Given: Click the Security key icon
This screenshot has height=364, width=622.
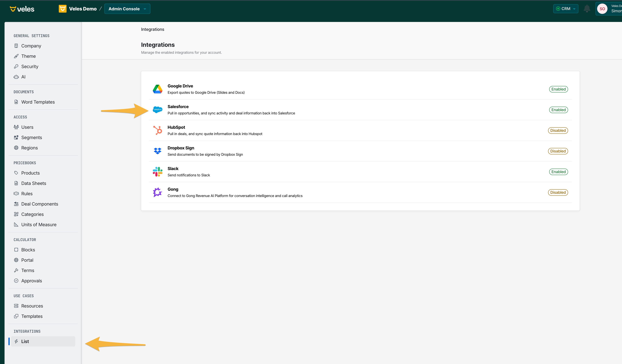Looking at the screenshot, I should click(x=16, y=66).
